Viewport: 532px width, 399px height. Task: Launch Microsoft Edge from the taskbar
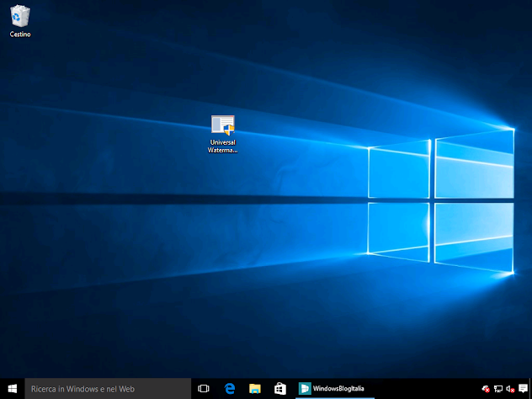pos(230,389)
